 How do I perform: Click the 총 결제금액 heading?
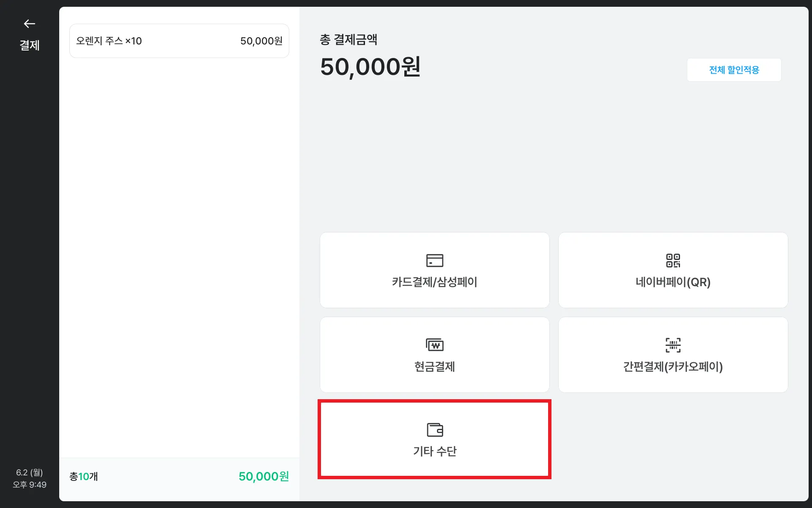(348, 39)
